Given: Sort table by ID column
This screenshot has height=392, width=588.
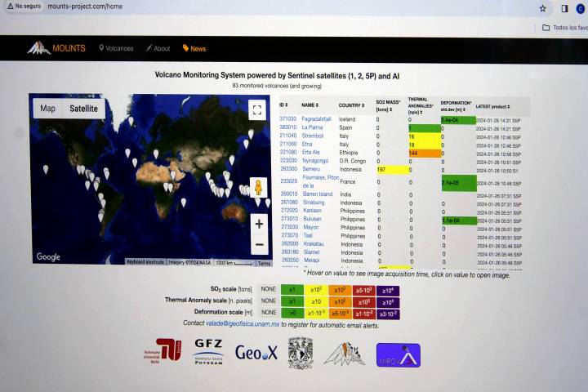Looking at the screenshot, I should (283, 105).
